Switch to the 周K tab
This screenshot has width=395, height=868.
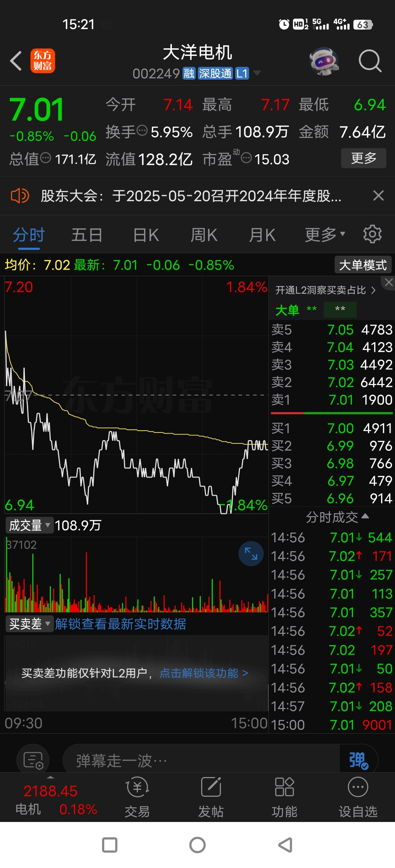(x=204, y=235)
